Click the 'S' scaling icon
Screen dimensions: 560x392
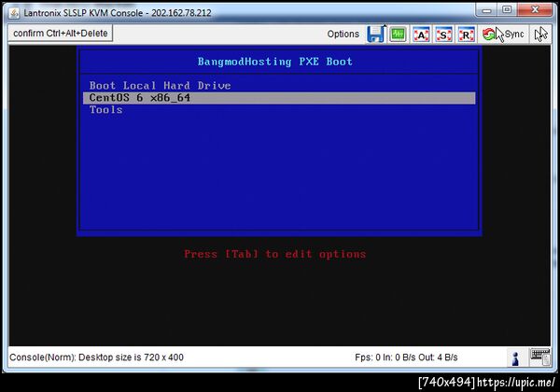tap(443, 35)
